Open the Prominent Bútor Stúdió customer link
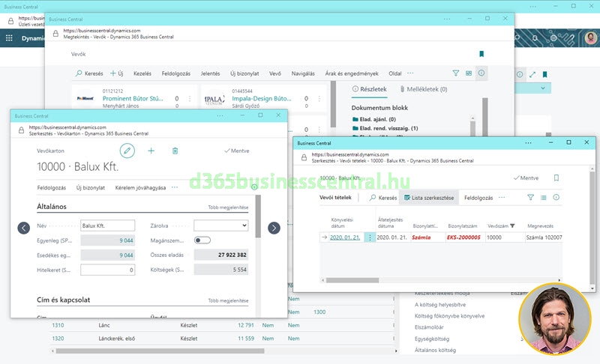 tap(133, 98)
